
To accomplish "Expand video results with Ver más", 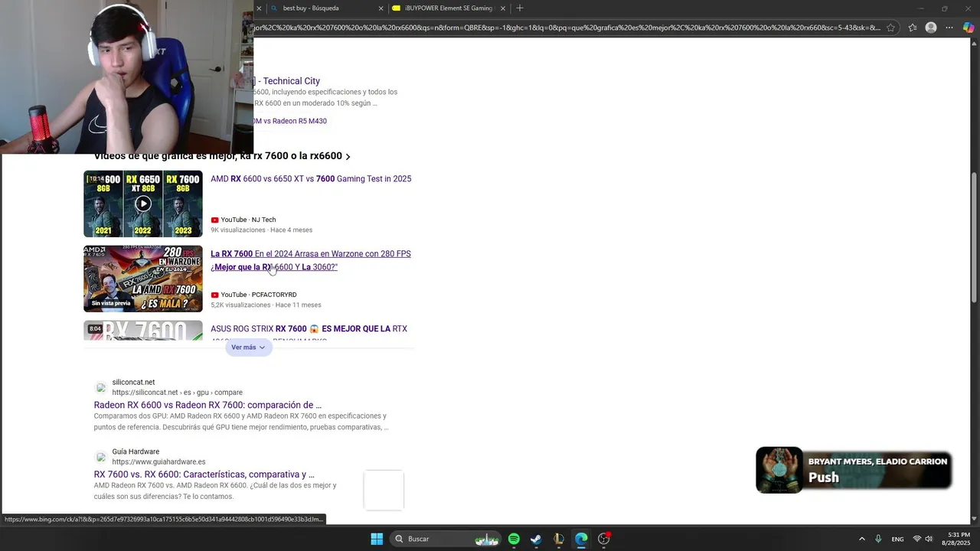I will coord(249,347).
